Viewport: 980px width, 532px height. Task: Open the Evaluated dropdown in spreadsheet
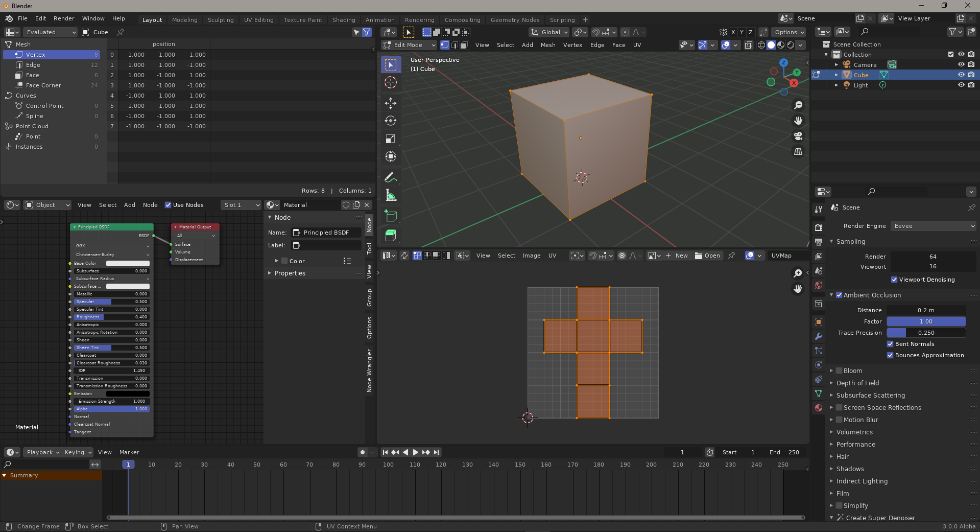pos(50,32)
